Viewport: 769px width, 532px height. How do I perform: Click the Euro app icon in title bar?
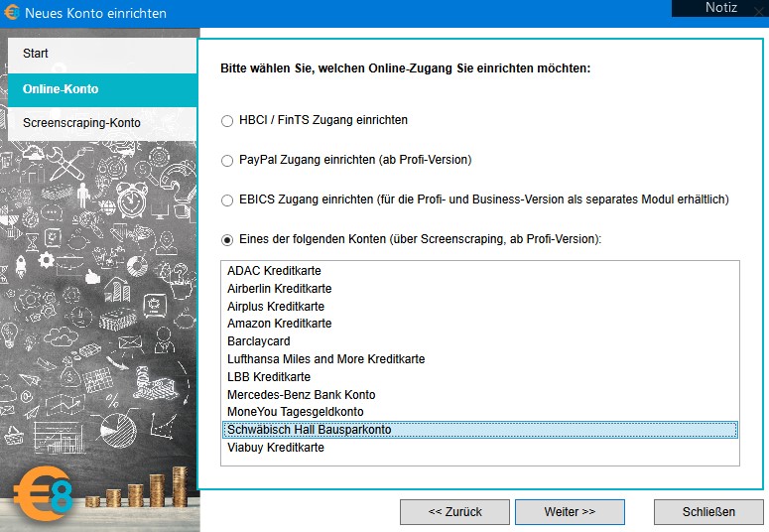pyautogui.click(x=11, y=12)
